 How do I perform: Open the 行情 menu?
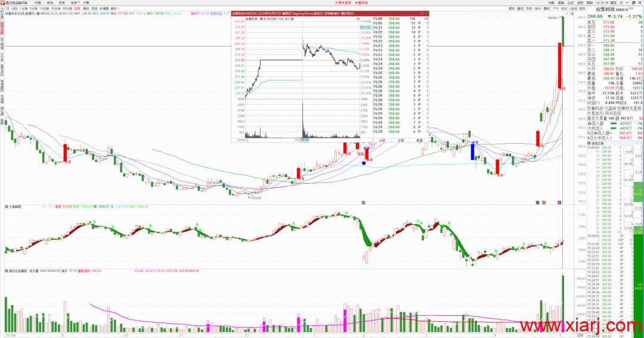pos(38,2)
